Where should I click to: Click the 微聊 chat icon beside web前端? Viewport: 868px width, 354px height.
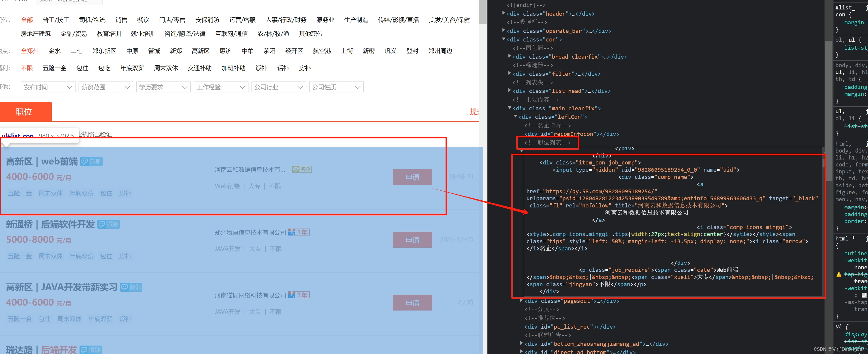(x=91, y=162)
